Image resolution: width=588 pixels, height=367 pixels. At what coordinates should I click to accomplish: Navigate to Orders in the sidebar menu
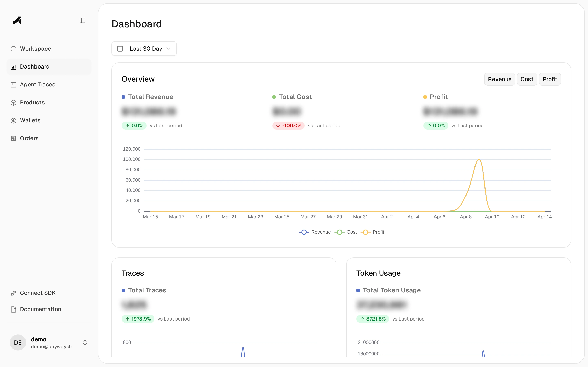29,138
